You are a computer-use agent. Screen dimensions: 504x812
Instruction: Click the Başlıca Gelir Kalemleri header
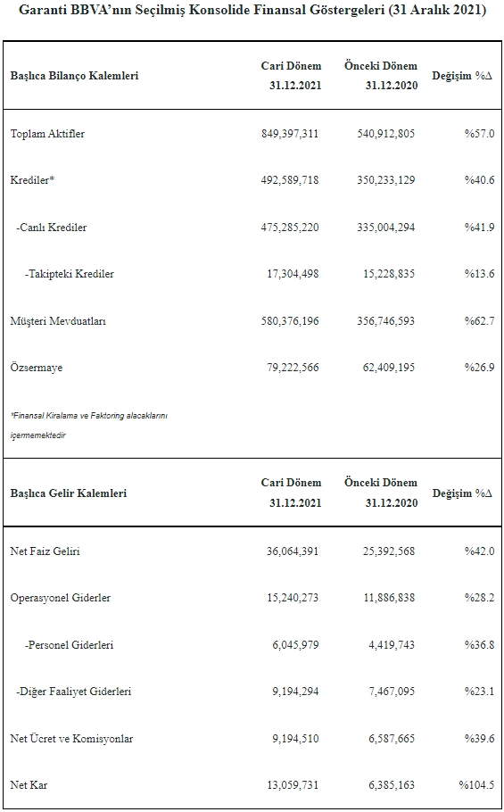click(69, 493)
